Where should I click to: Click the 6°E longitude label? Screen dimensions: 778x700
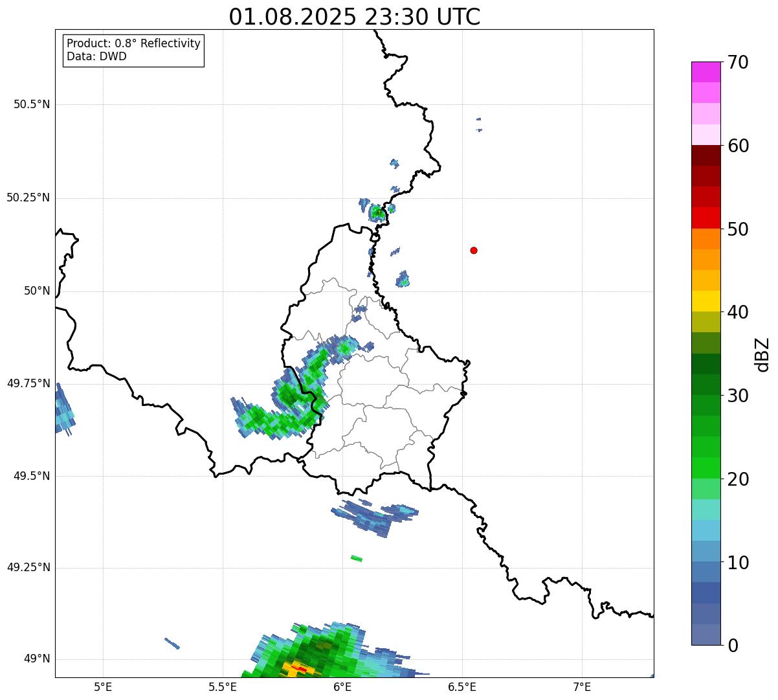(342, 686)
